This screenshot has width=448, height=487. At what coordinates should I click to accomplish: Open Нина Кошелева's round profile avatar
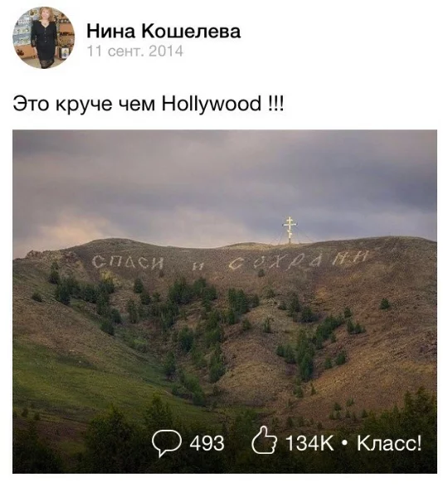[x=43, y=37]
